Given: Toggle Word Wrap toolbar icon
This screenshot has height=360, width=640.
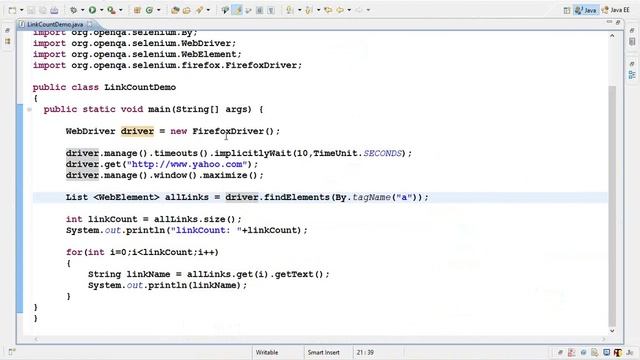Looking at the screenshot, I should point(248,10).
